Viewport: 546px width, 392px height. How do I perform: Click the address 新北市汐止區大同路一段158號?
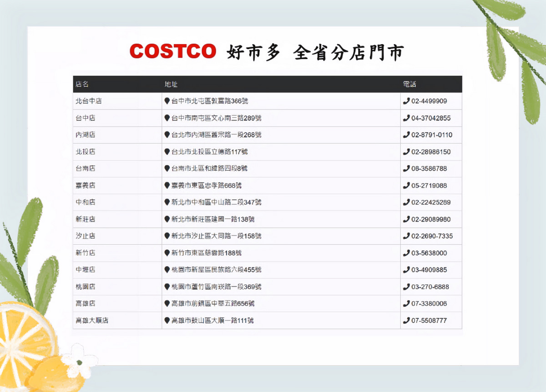pyautogui.click(x=217, y=236)
